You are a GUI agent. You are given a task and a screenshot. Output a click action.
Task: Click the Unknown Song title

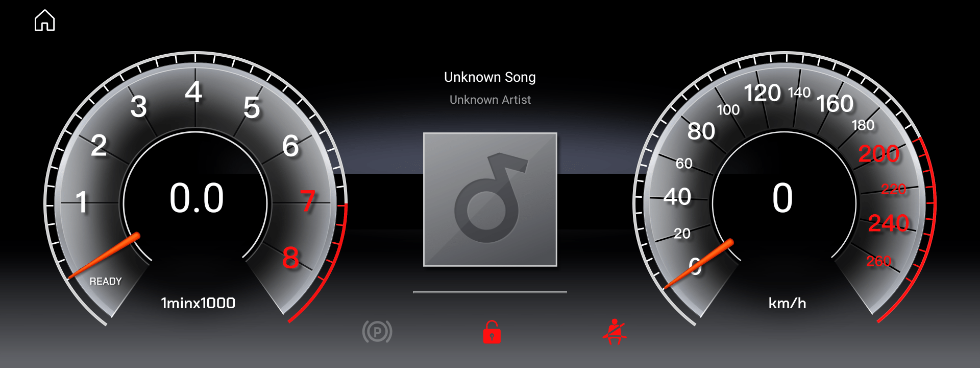[x=490, y=77]
